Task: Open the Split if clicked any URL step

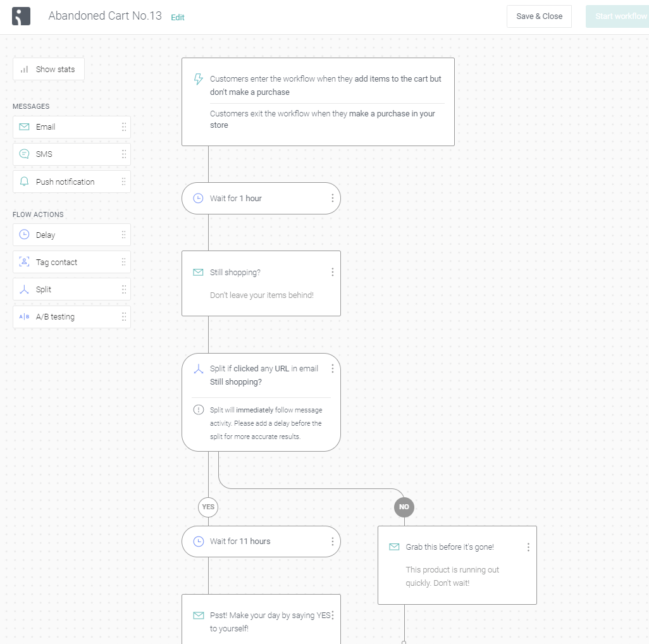Action: pyautogui.click(x=261, y=402)
